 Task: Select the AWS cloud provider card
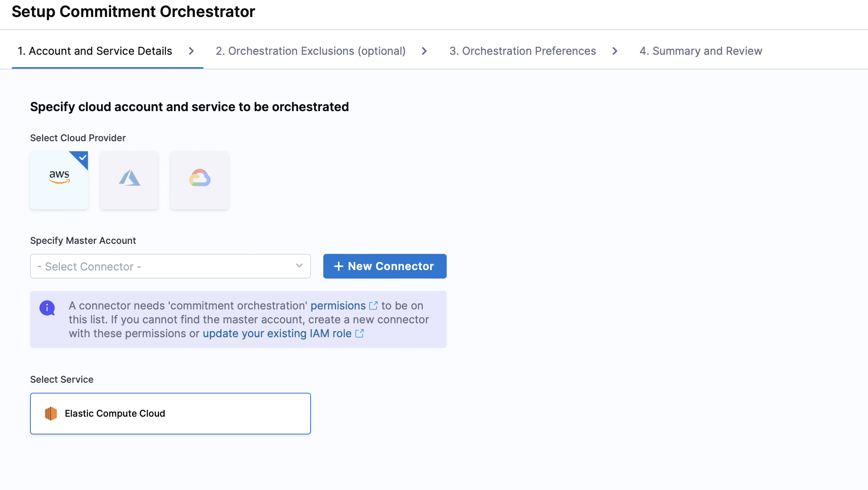tap(59, 180)
